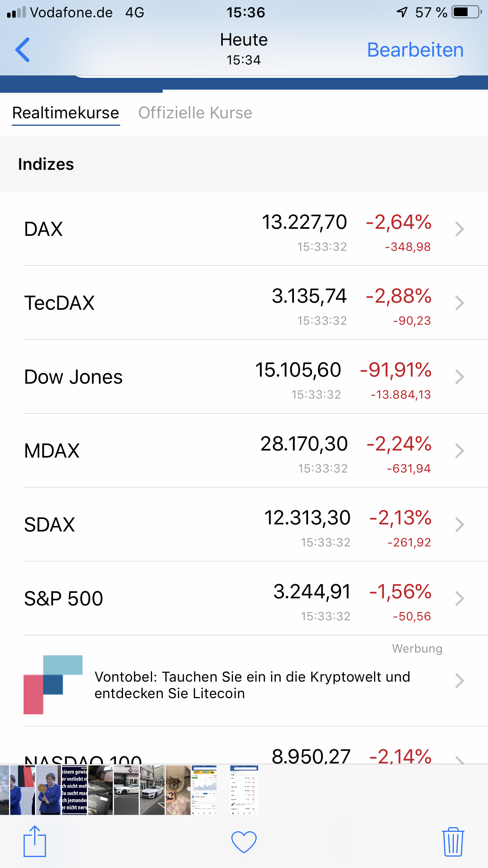This screenshot has width=488, height=868.
Task: Open DAX details chevron
Action: pyautogui.click(x=459, y=229)
